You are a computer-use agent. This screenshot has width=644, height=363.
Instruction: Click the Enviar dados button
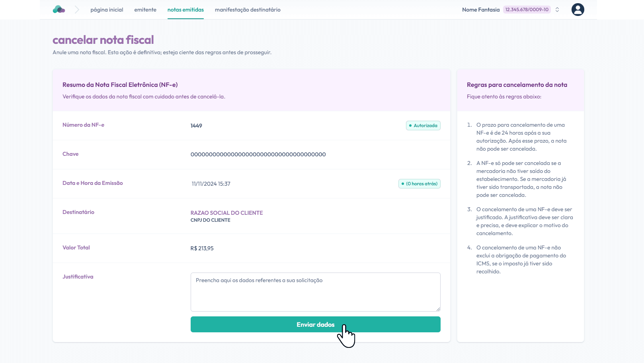(x=315, y=324)
